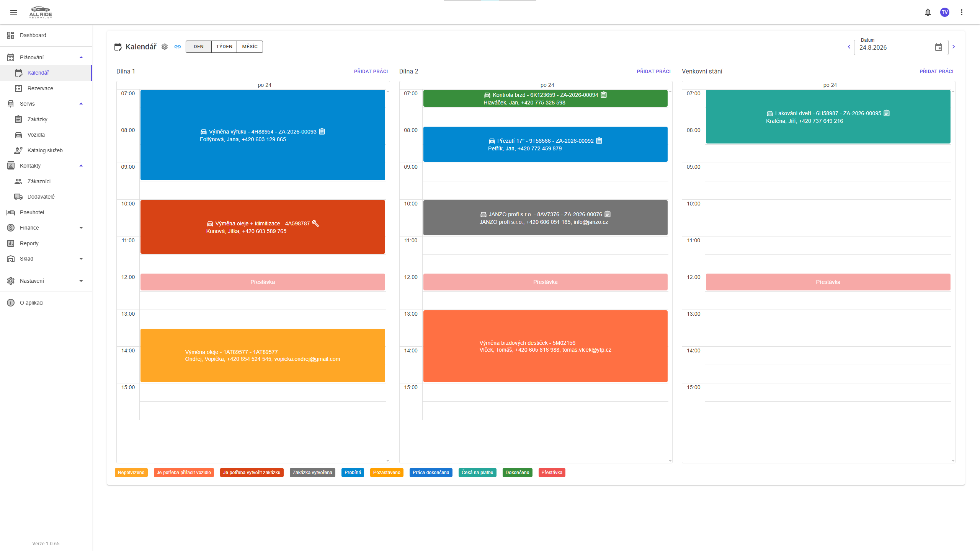Go to previous day arrow
This screenshot has height=551, width=980.
tap(849, 47)
